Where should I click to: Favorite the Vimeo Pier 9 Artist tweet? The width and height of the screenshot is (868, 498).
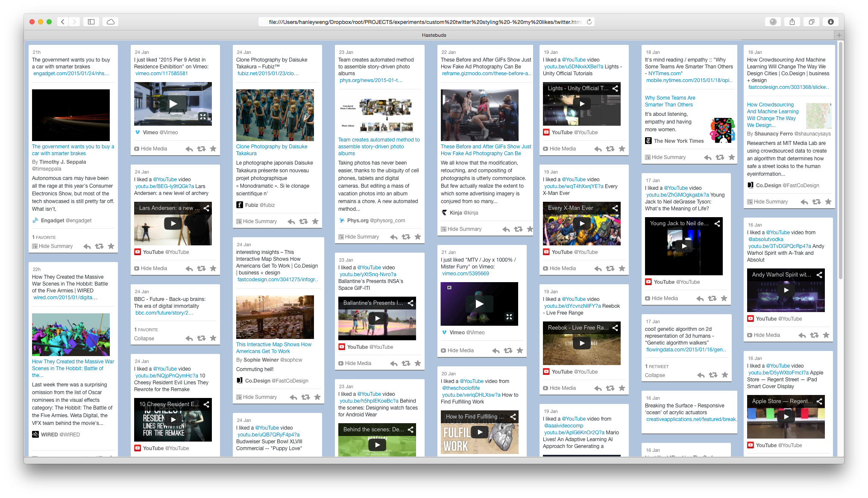tap(213, 149)
